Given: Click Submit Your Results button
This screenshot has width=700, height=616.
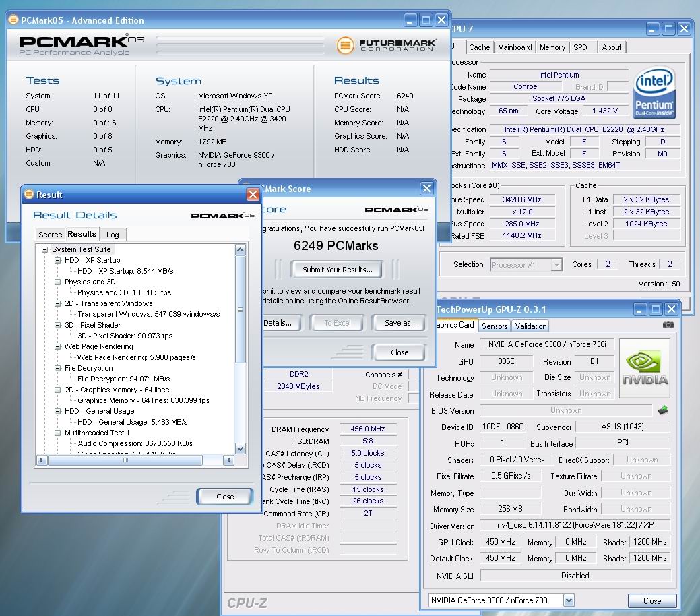Looking at the screenshot, I should 337,270.
